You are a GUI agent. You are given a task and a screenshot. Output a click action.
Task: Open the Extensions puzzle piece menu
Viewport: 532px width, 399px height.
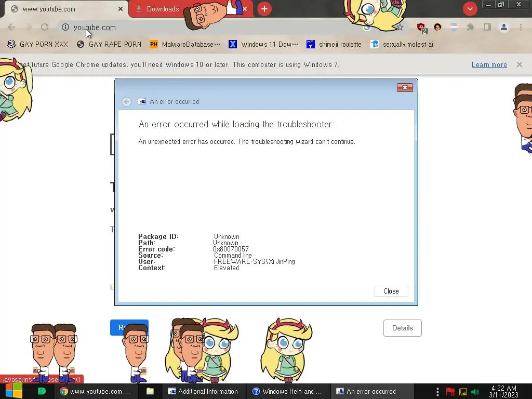point(470,27)
